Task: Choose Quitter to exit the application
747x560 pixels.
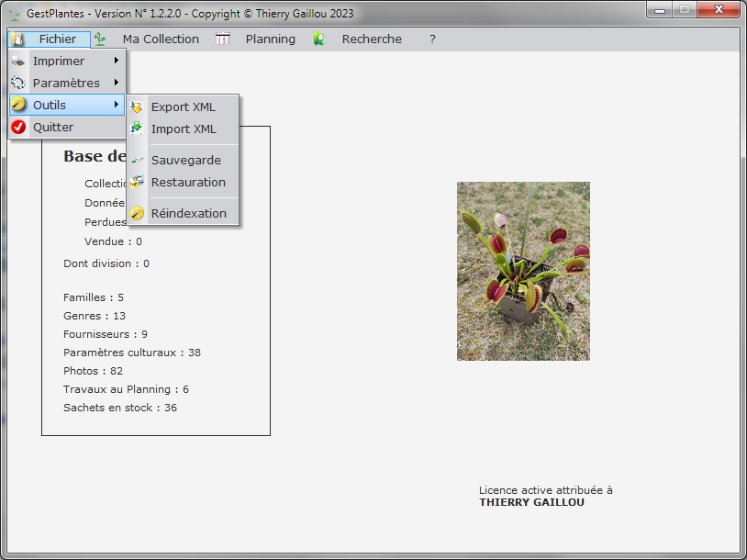Action: (x=67, y=128)
